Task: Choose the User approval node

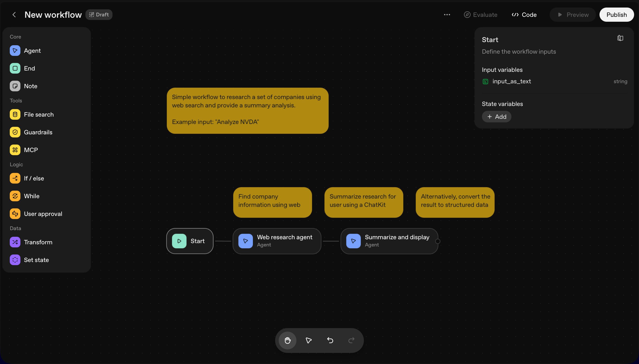Action: tap(15, 214)
